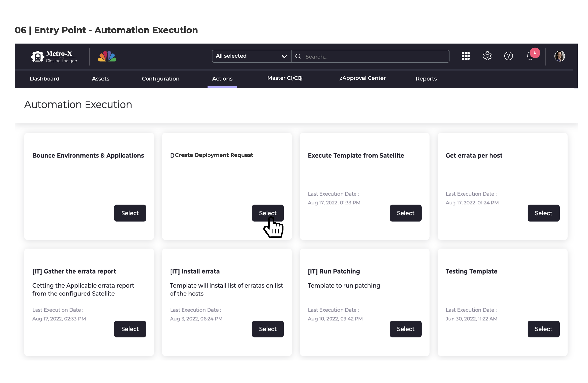
Task: Select the [IT] Run Patching template
Action: coord(405,329)
